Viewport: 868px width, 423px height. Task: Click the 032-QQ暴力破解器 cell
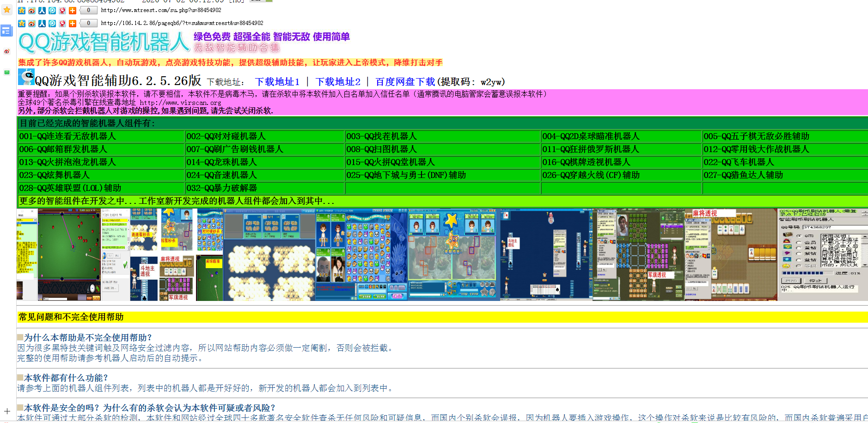265,188
